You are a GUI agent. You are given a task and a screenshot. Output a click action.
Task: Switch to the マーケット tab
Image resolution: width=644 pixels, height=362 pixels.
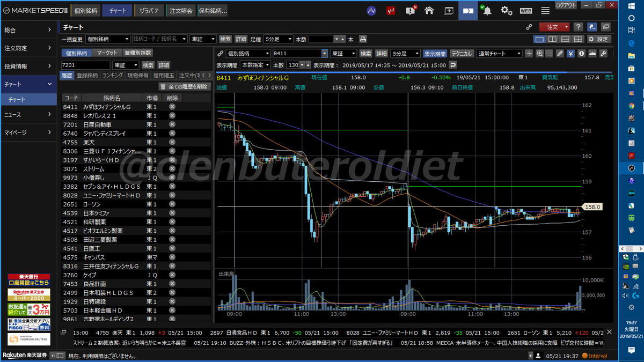[x=107, y=53]
